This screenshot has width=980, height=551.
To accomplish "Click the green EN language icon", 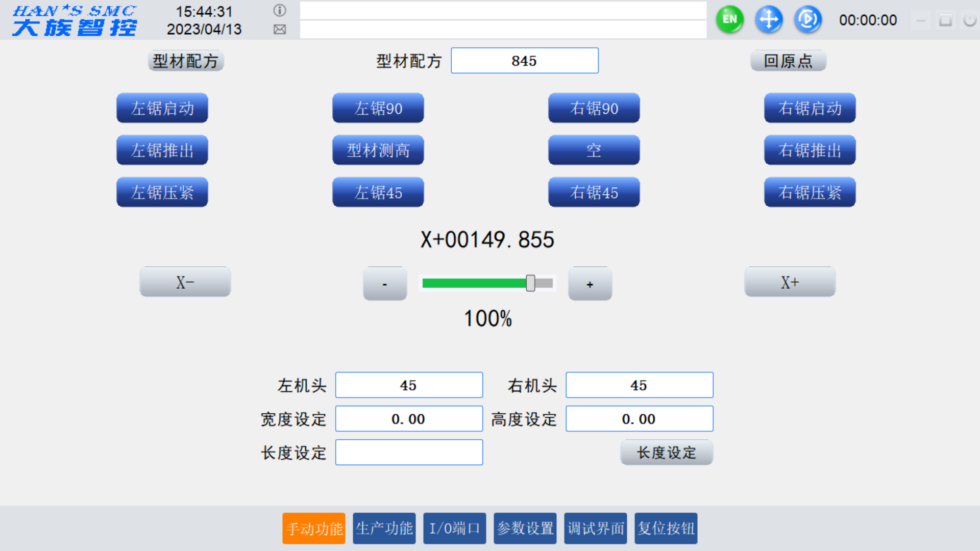I will click(x=730, y=20).
